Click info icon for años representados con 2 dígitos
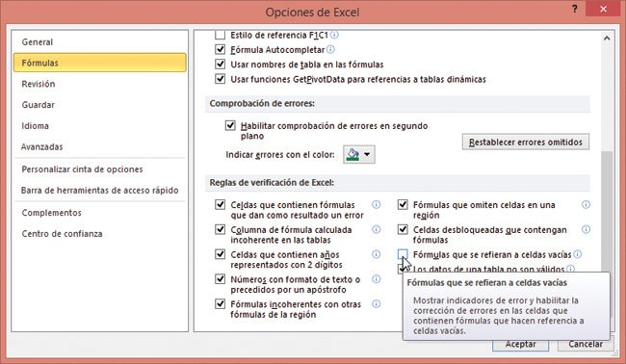The height and width of the screenshot is (364, 626). tap(376, 254)
